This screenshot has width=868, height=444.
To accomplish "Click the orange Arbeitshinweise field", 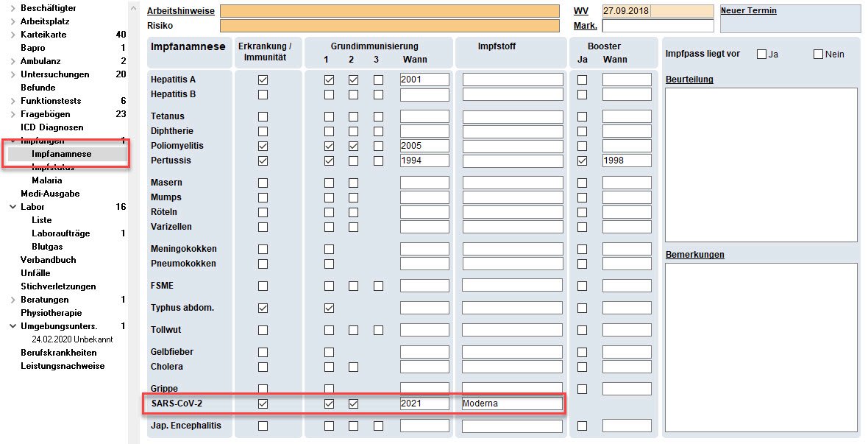I will (389, 11).
